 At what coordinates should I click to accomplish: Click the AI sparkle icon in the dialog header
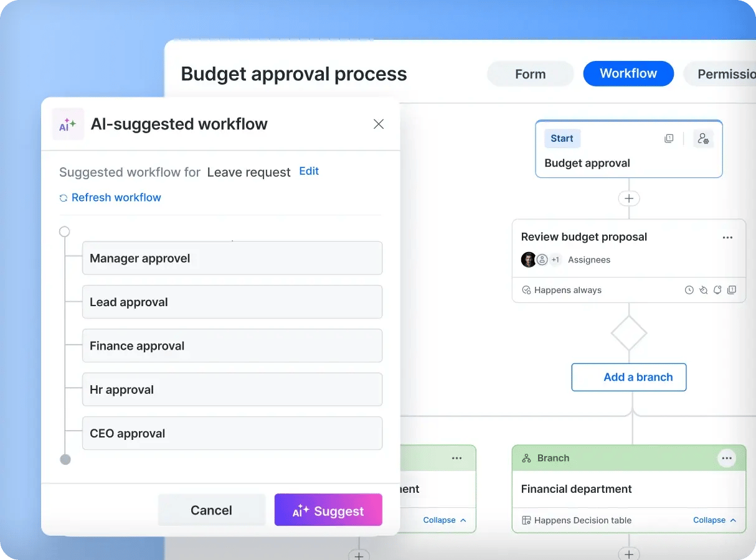coord(68,124)
